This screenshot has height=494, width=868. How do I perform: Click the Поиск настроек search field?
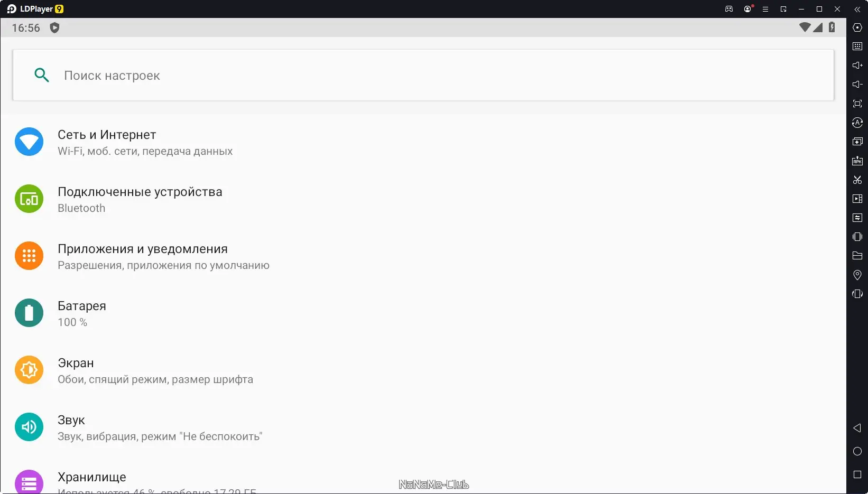(x=423, y=75)
